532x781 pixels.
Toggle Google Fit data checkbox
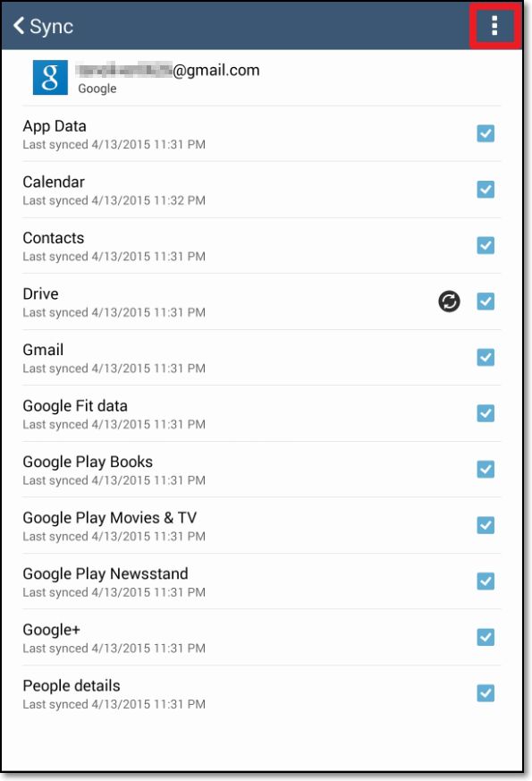(486, 413)
